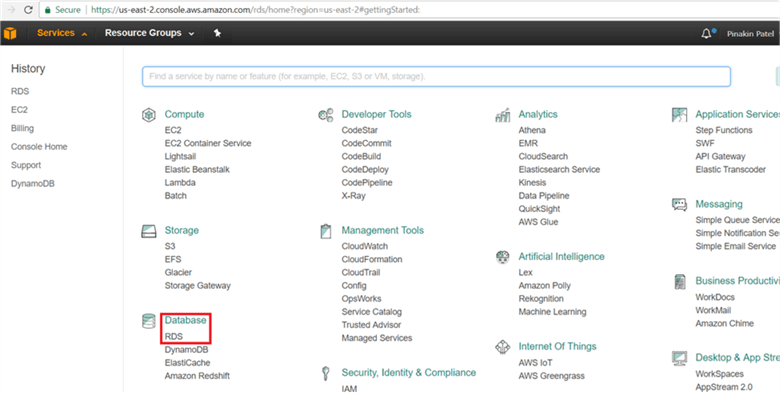This screenshot has height=394, width=780.
Task: Open Support in History list
Action: [26, 165]
